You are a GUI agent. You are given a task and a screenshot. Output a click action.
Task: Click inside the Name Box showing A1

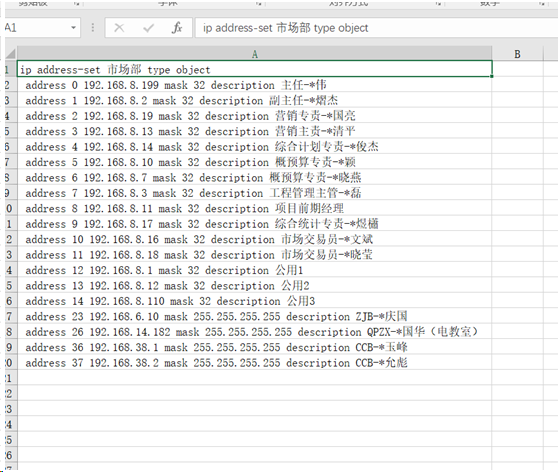click(37, 28)
